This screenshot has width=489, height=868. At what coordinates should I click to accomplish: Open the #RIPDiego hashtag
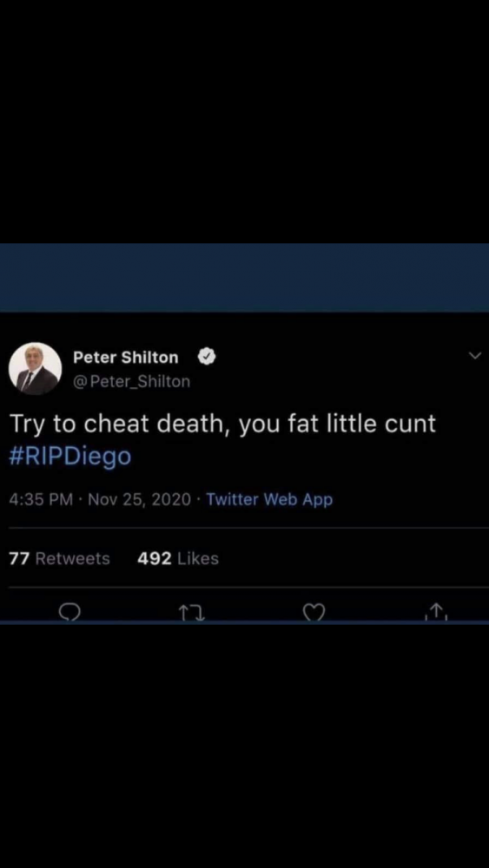coord(70,457)
